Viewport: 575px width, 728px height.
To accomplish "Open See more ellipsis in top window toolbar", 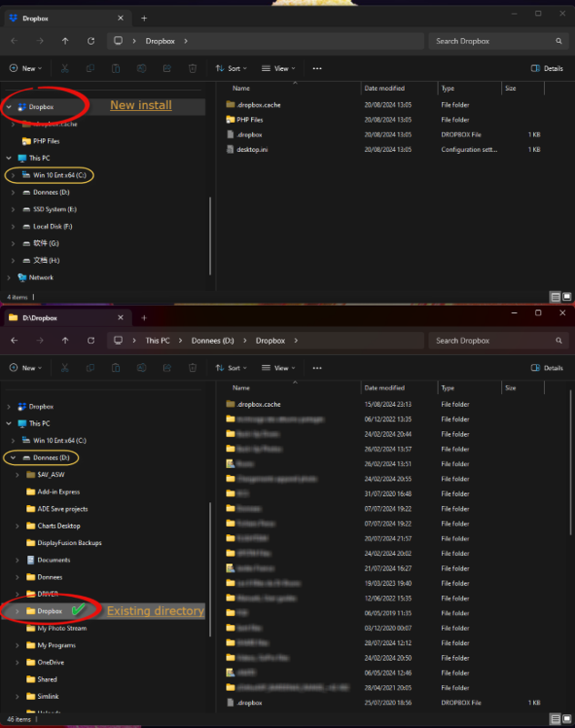I will click(317, 68).
